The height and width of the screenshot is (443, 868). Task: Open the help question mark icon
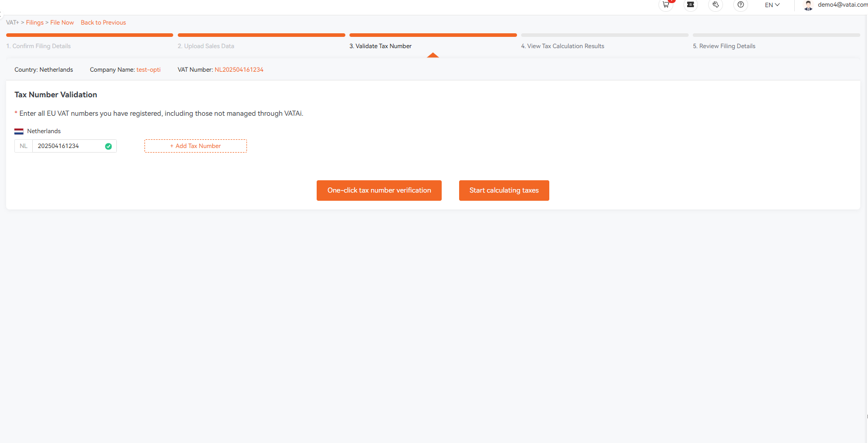(740, 5)
